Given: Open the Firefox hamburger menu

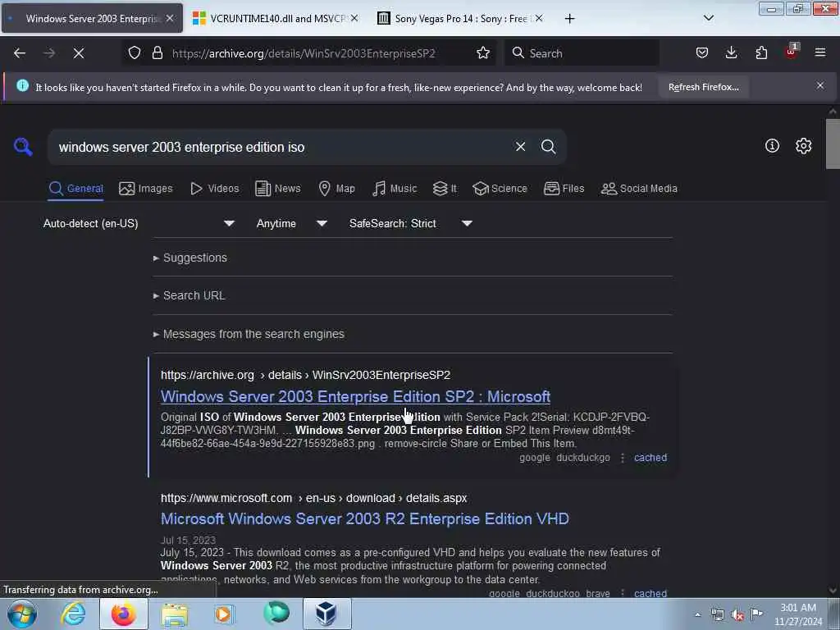Looking at the screenshot, I should pyautogui.click(x=820, y=53).
